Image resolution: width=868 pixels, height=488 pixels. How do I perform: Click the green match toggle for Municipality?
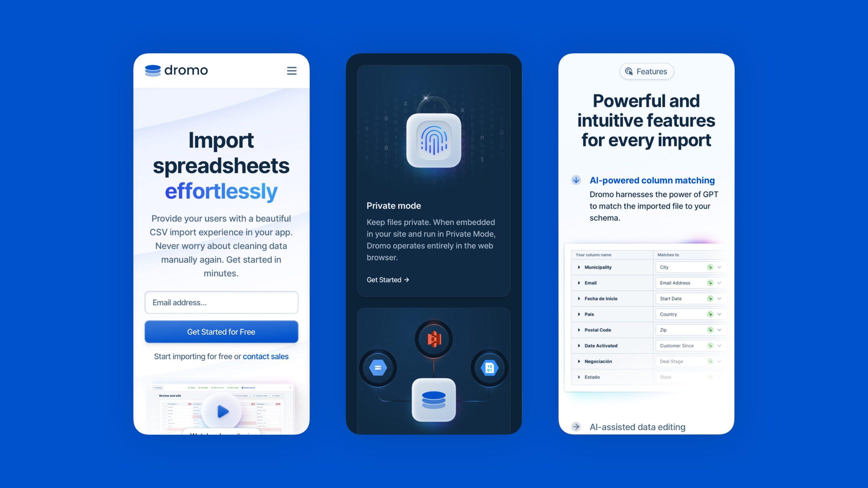point(711,267)
